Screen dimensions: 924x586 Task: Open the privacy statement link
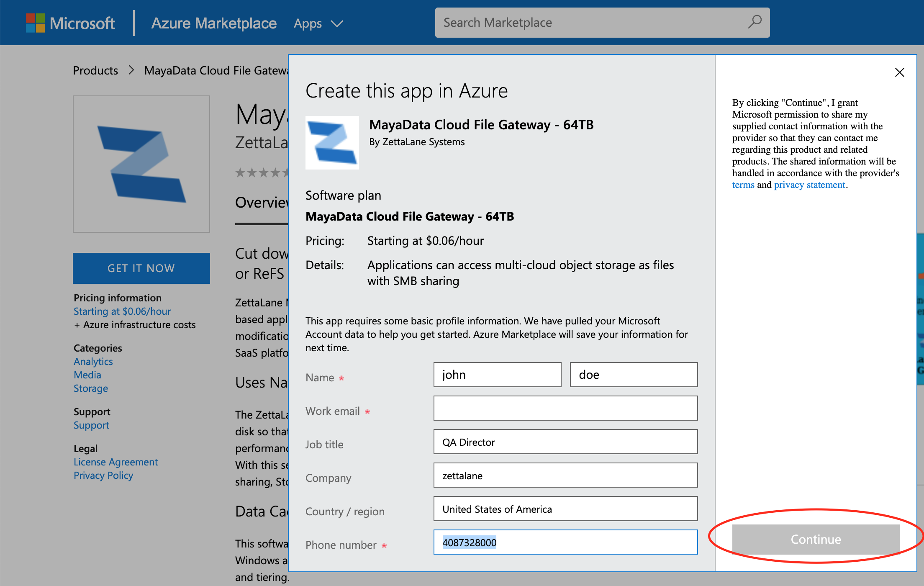coord(809,185)
